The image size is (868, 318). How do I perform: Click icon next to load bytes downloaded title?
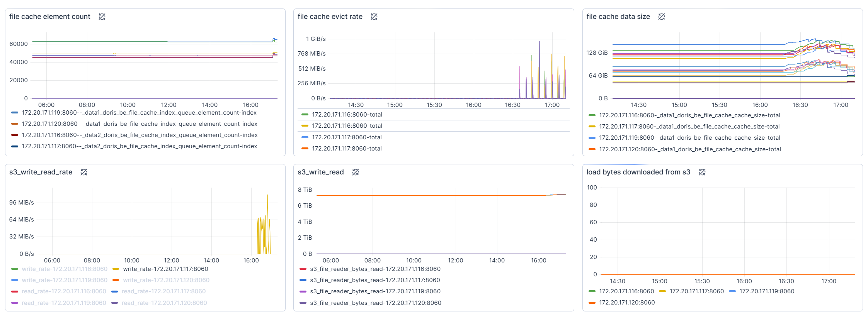click(702, 172)
